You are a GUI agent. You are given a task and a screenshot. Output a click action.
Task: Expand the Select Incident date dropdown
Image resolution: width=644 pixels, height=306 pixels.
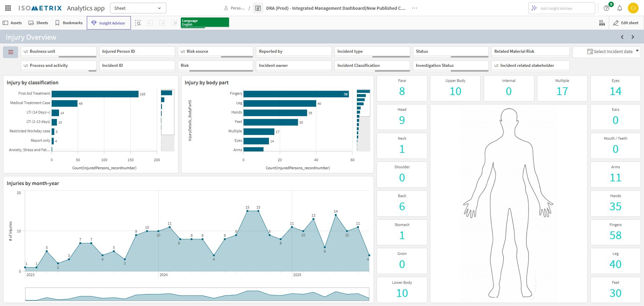tap(612, 51)
